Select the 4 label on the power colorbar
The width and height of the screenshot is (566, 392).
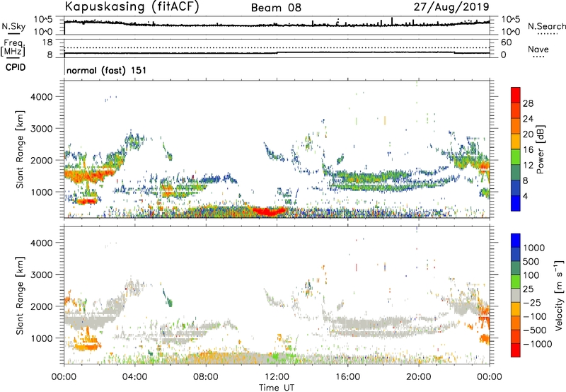click(526, 196)
